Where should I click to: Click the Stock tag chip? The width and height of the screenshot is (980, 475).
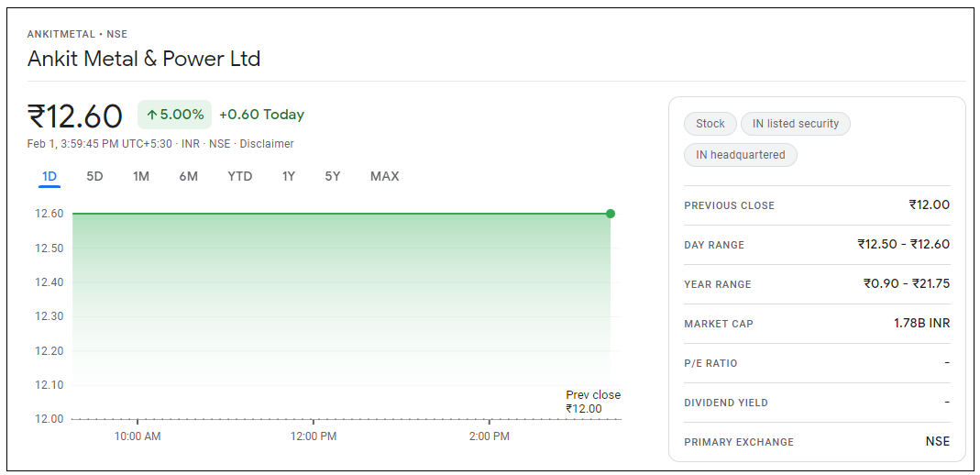tap(710, 124)
